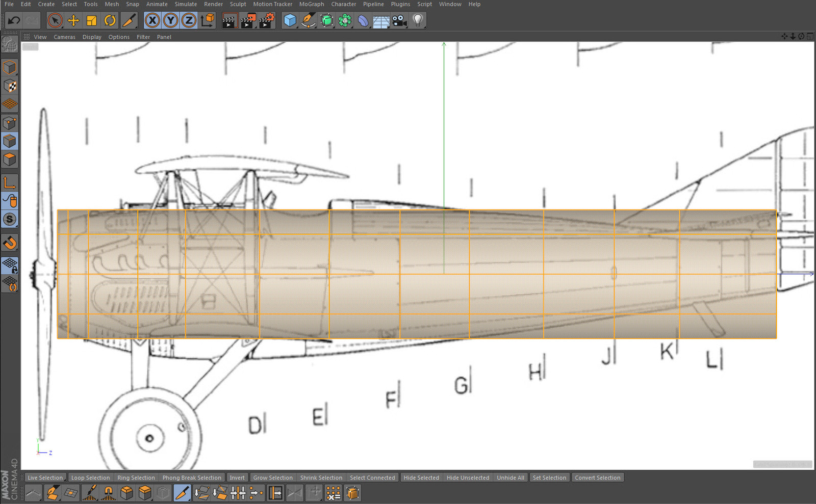Open the green Subdivision Surface generator icon
This screenshot has width=816, height=504.
click(326, 20)
